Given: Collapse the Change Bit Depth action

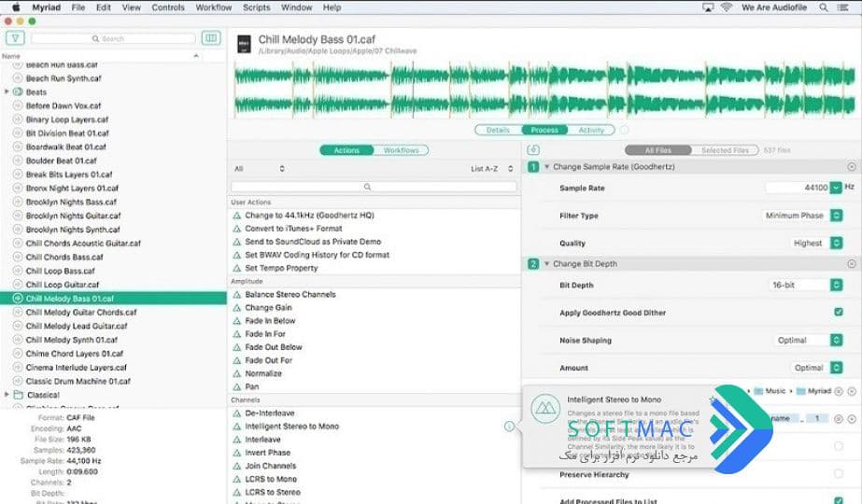Looking at the screenshot, I should pyautogui.click(x=547, y=264).
